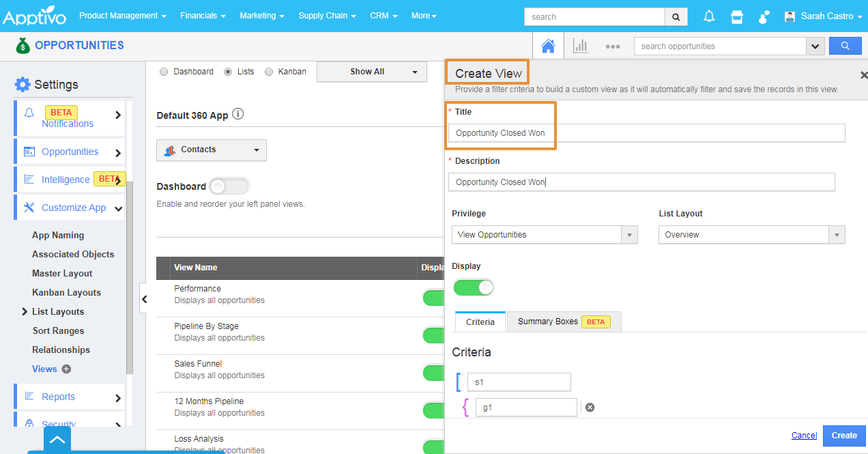Open the app store icon in header
This screenshot has height=454, width=868.
[737, 16]
